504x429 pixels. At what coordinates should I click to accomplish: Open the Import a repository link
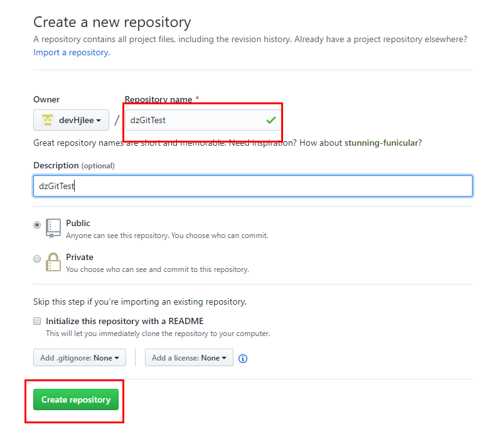pos(72,52)
